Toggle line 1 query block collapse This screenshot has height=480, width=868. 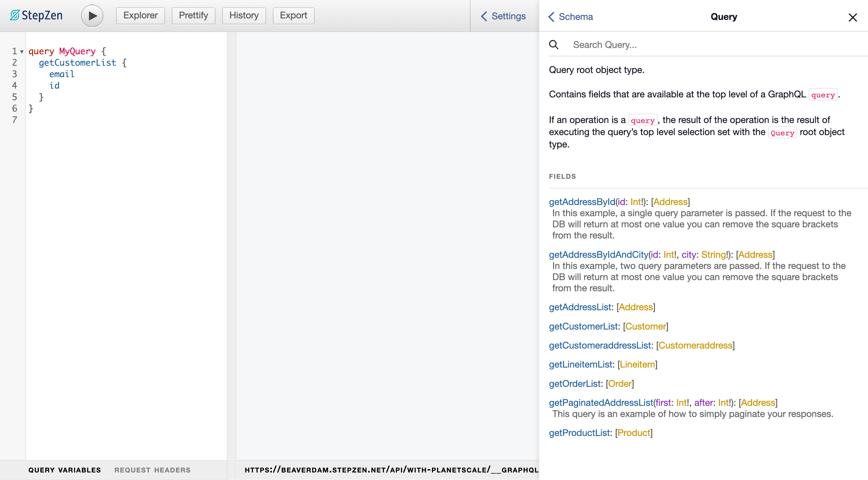point(22,52)
